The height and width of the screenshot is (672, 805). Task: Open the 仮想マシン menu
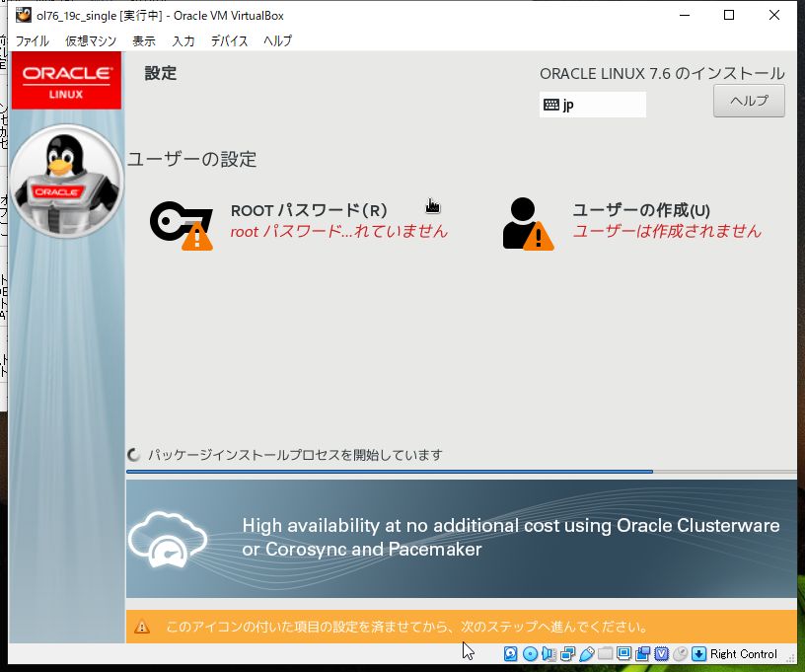pos(91,40)
